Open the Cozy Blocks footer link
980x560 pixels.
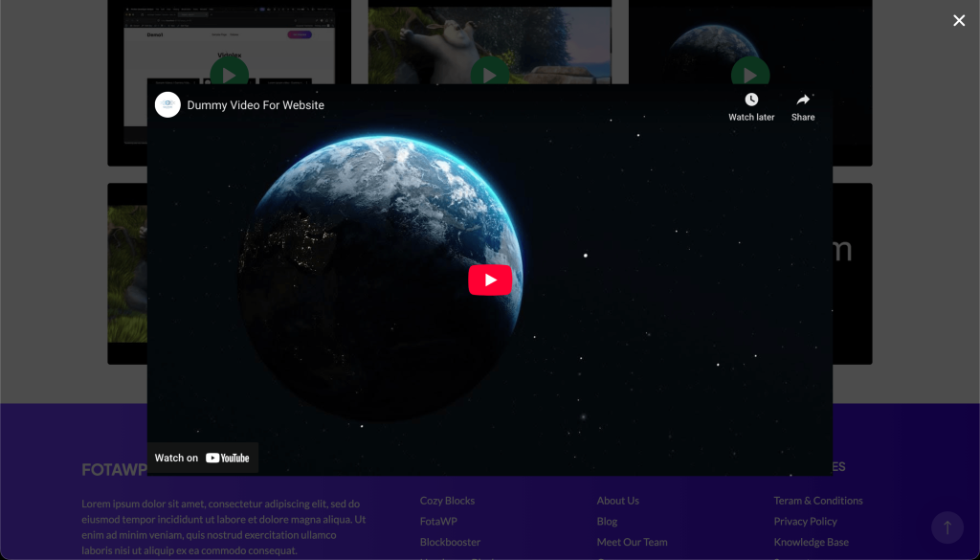coord(447,501)
